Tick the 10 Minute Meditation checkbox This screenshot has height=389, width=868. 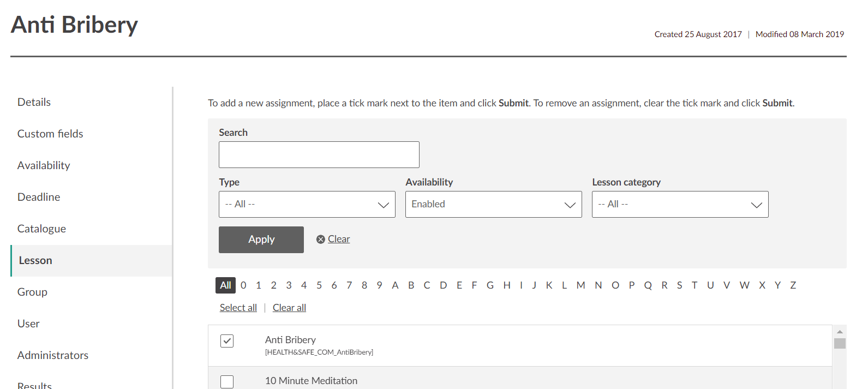(x=227, y=381)
